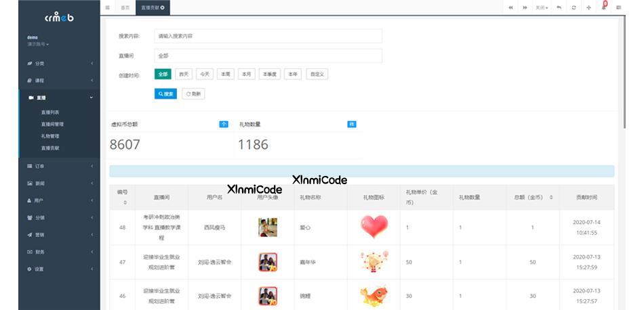Expand the 订单 sidebar menu
This screenshot has width=644, height=310.
click(x=60, y=166)
